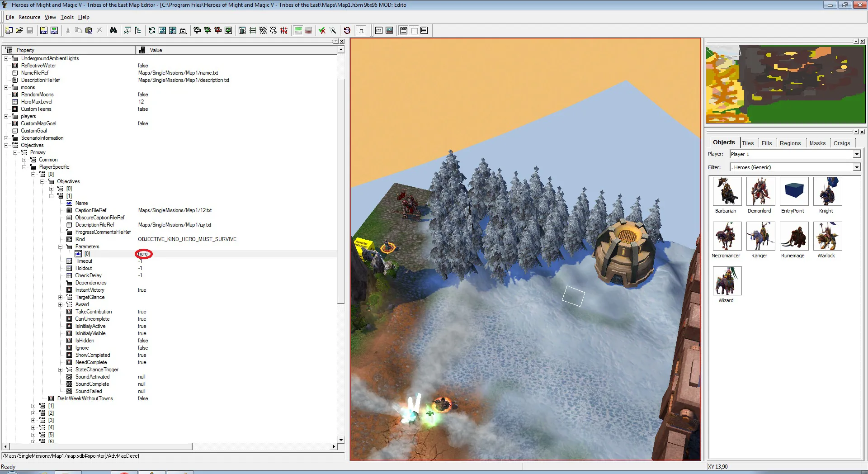Select the Wizard hero thumbnail
The width and height of the screenshot is (868, 474).
(727, 281)
